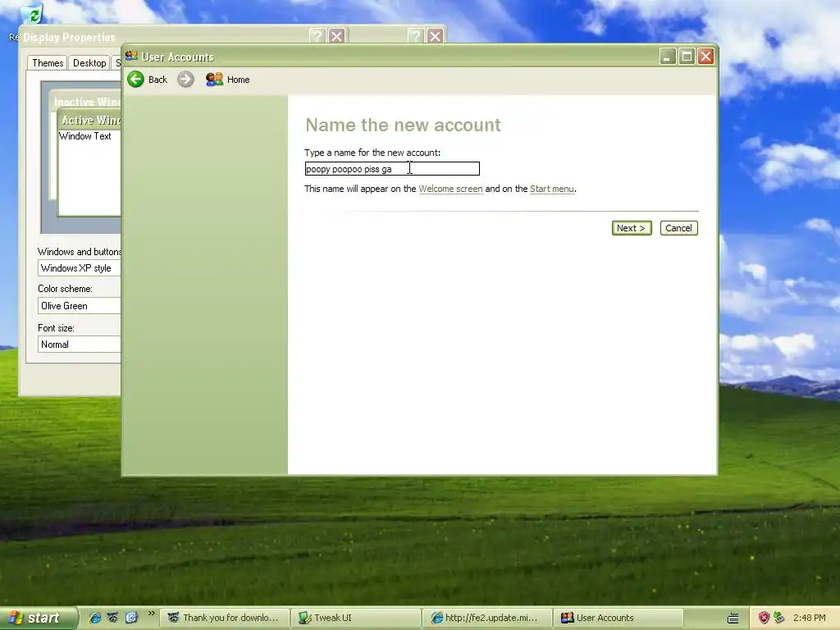840x630 pixels.
Task: Click the green Back arrow icon
Action: coord(135,80)
